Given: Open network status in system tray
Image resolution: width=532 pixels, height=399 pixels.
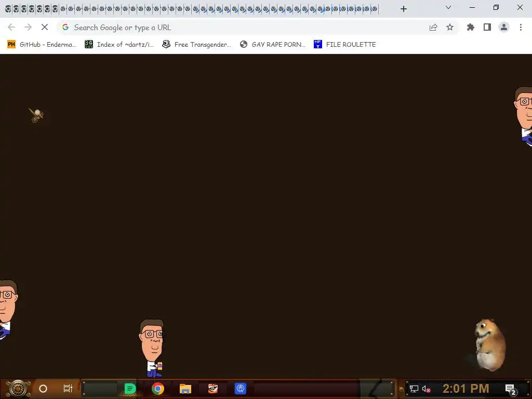Looking at the screenshot, I should click(414, 389).
